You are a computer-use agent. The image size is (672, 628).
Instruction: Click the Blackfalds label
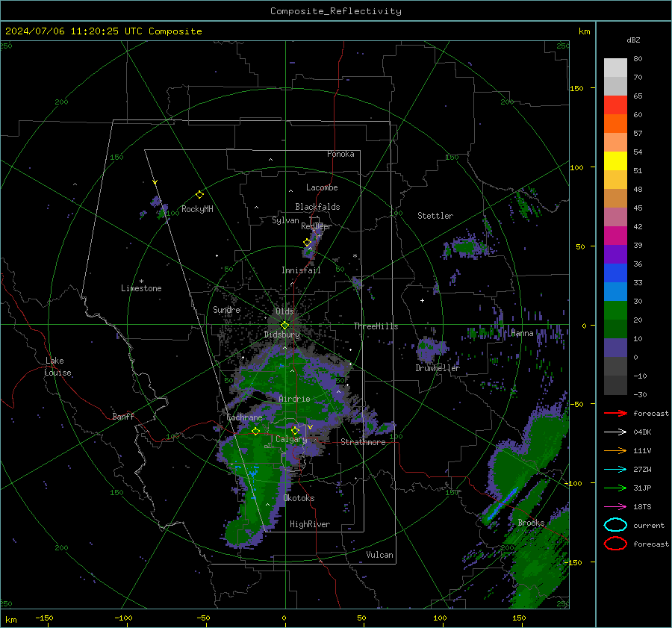tap(317, 207)
